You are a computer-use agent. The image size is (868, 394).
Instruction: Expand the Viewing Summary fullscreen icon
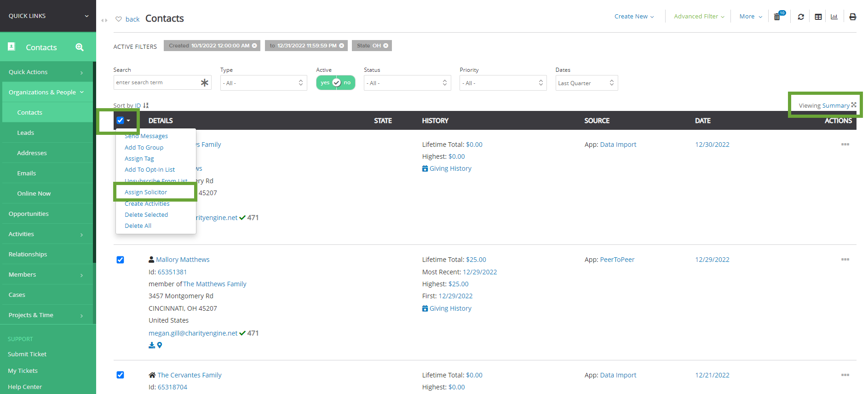(x=854, y=105)
